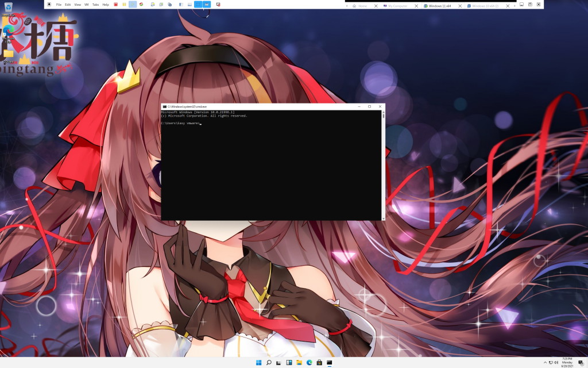Click the red-badged icon at toolbar end

218,5
